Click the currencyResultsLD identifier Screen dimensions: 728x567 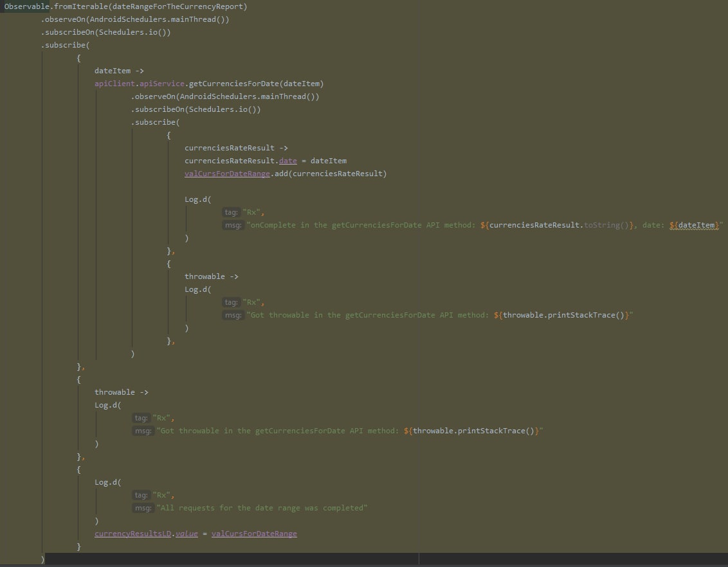(132, 534)
